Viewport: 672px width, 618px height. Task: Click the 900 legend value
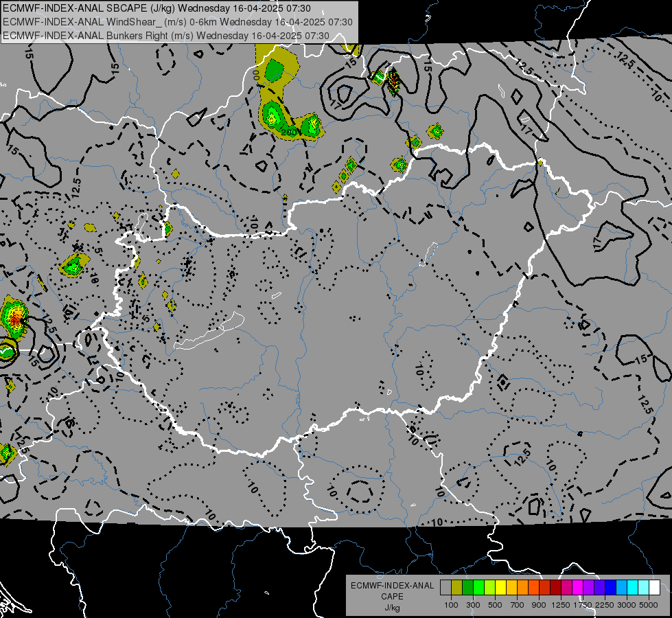[x=539, y=605]
